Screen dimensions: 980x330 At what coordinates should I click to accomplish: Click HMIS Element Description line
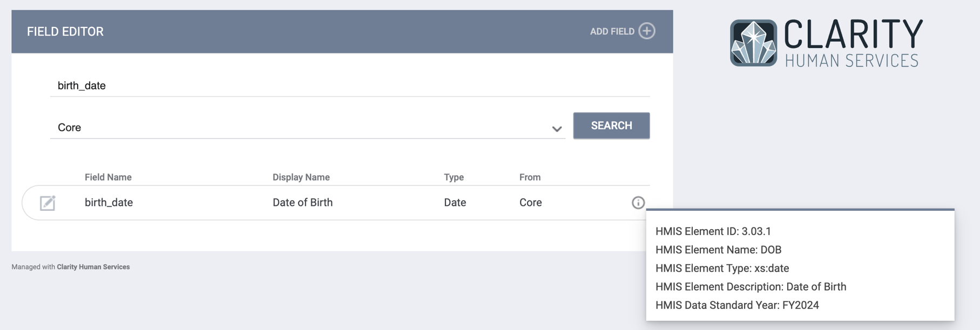pos(751,287)
